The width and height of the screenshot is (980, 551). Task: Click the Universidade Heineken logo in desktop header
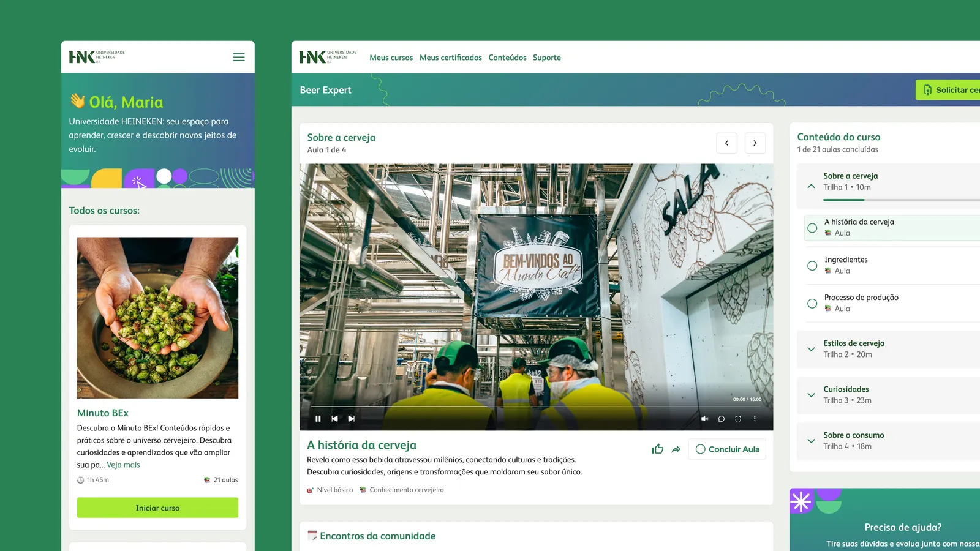[328, 57]
